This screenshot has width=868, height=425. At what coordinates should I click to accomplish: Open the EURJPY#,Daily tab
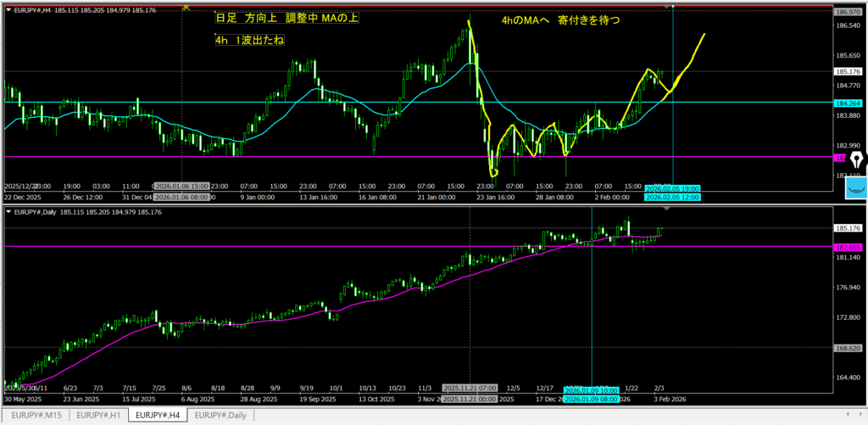click(x=220, y=416)
